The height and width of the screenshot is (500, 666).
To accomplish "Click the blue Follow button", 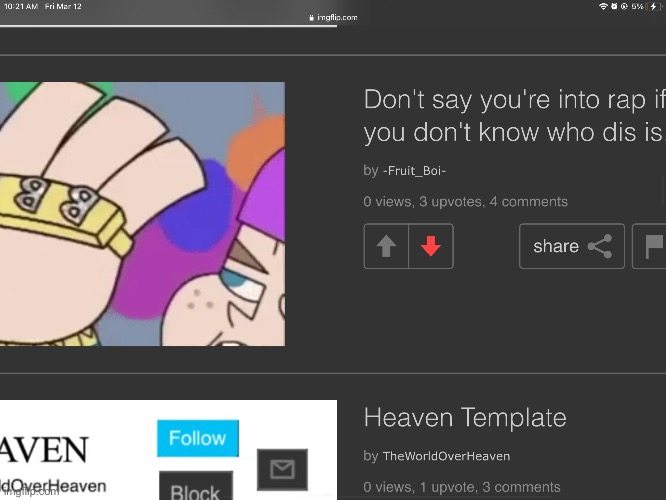I will pos(198,438).
